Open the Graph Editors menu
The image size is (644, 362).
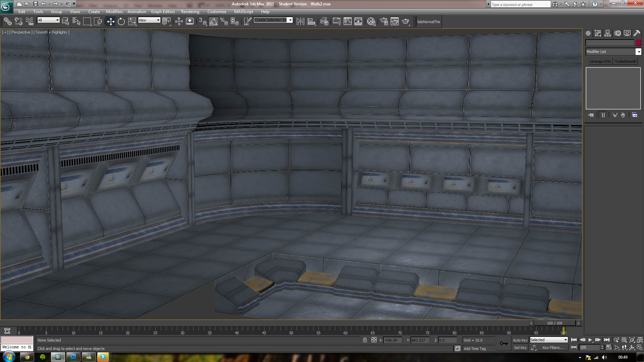click(163, 11)
